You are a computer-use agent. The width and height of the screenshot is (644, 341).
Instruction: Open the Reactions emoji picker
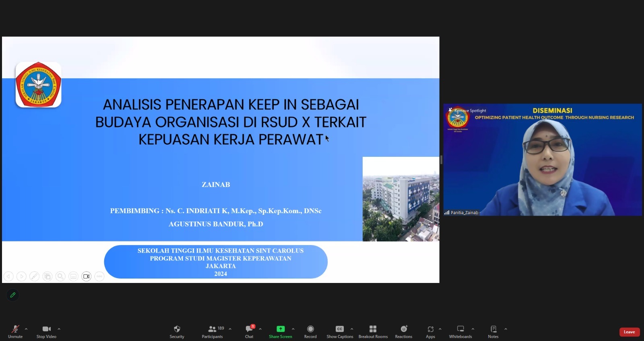pos(403,332)
